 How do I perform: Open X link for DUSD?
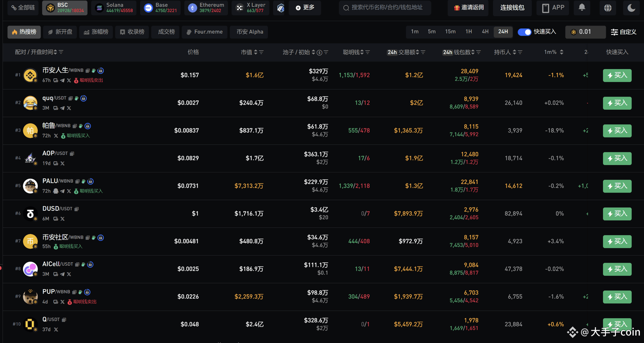(62, 219)
